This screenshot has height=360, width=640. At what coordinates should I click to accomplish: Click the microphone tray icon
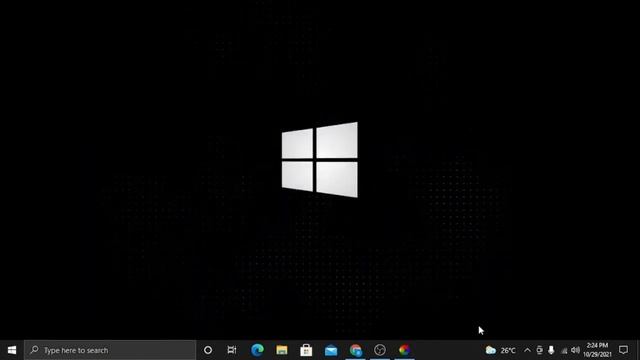point(551,350)
